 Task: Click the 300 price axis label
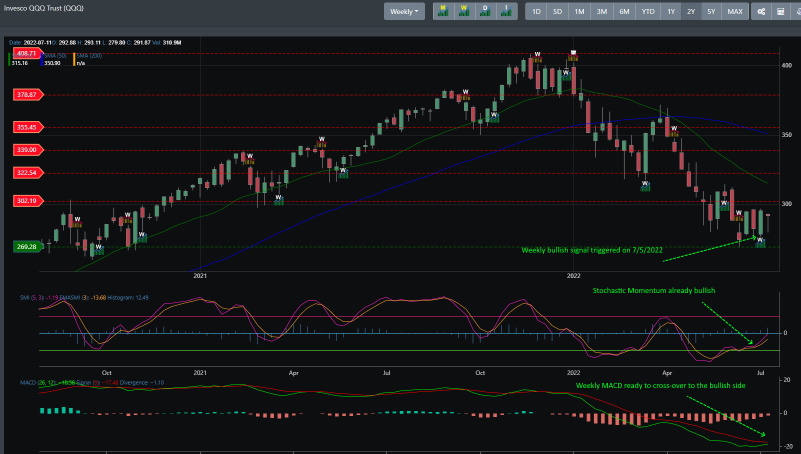coord(787,204)
